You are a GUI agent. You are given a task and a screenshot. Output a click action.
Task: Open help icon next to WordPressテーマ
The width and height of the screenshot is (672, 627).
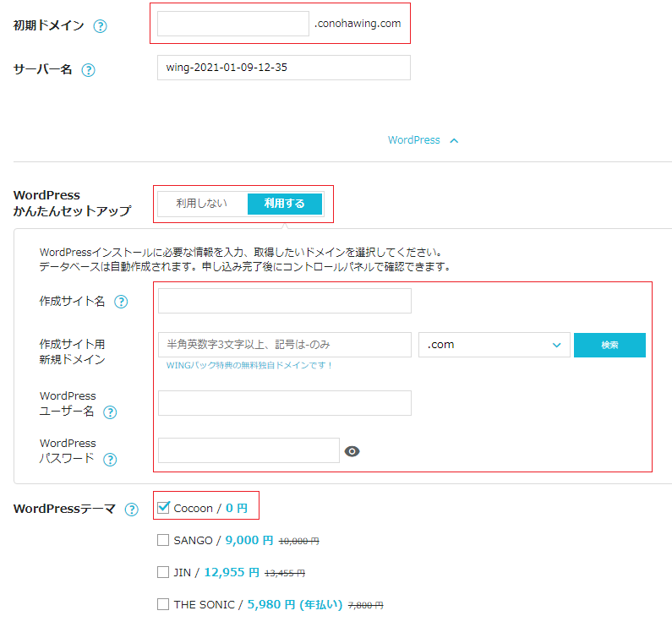pos(132,510)
